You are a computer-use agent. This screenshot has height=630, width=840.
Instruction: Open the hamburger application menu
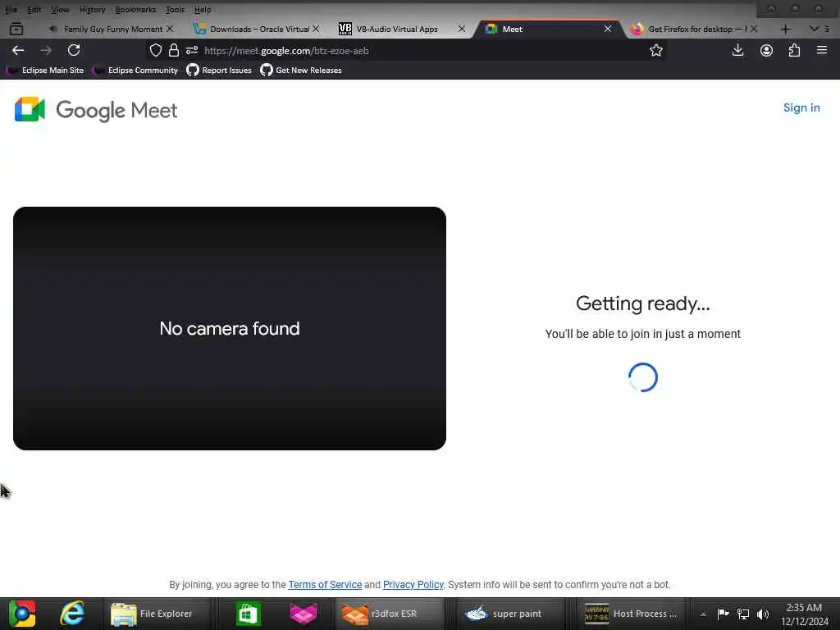click(822, 50)
